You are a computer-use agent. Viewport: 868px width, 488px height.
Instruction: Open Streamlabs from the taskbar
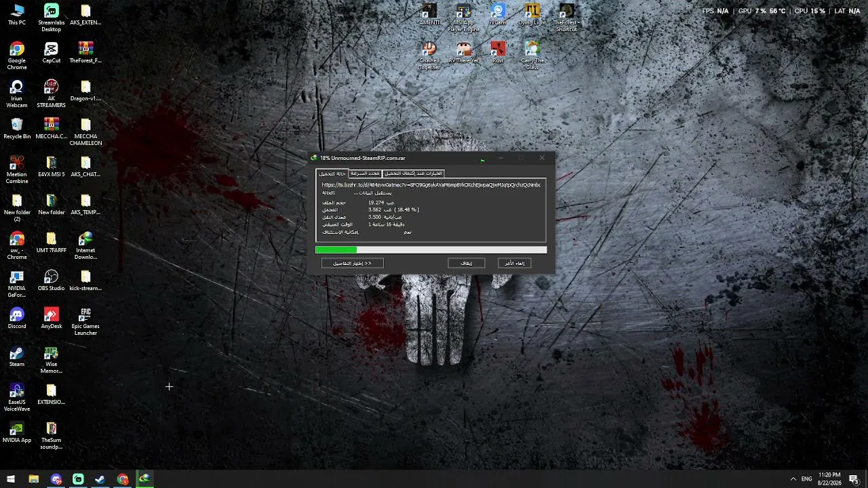pos(78,479)
